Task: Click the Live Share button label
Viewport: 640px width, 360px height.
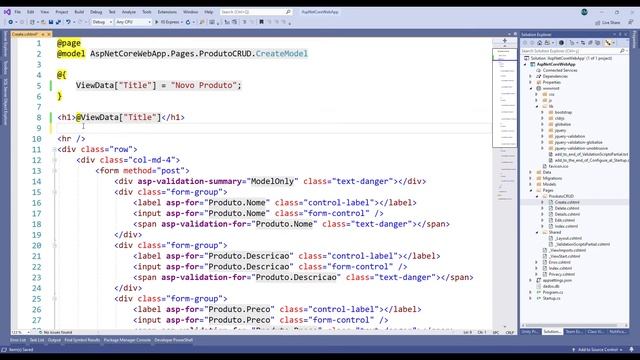Action: pyautogui.click(x=611, y=22)
